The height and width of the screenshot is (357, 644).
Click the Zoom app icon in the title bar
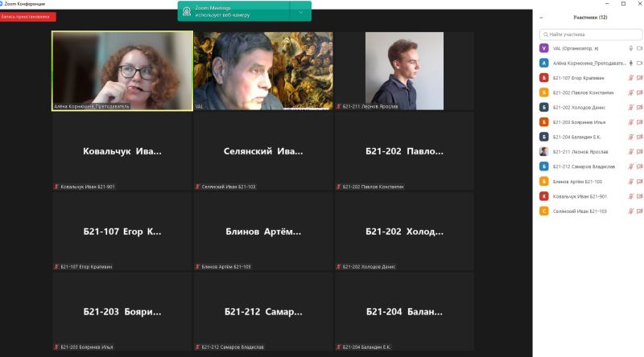(x=2, y=4)
